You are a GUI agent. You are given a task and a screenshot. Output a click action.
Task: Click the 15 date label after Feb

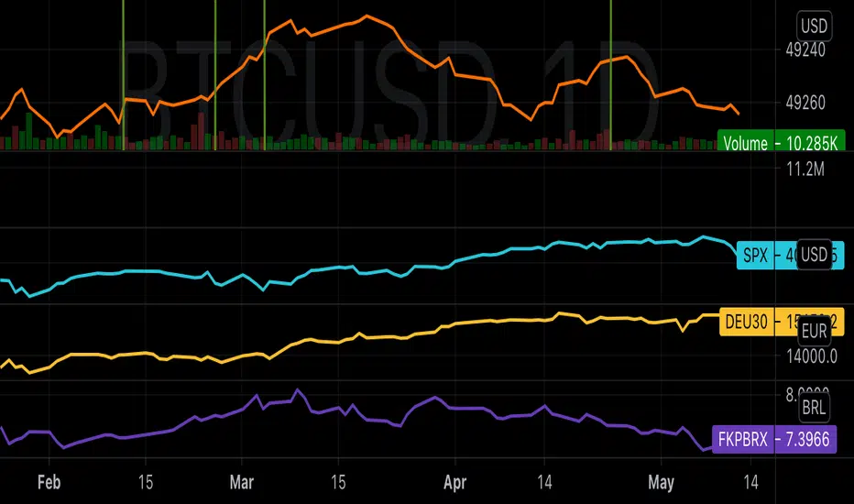click(x=146, y=482)
